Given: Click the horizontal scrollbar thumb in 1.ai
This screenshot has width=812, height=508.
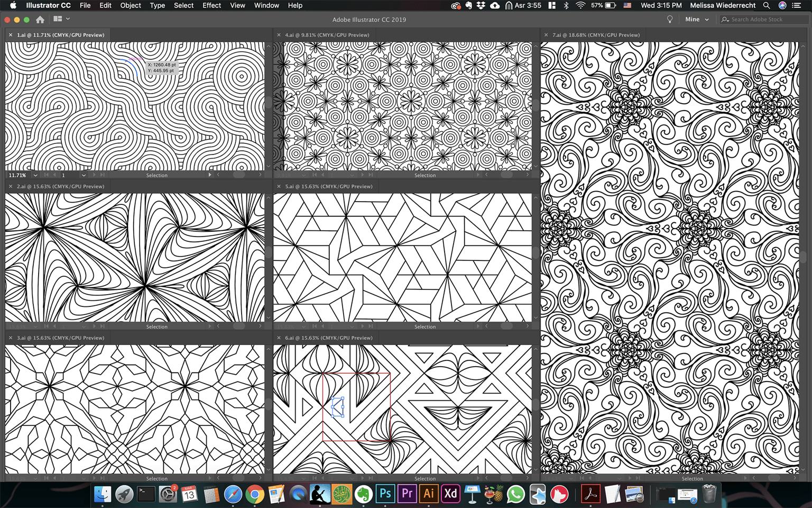Looking at the screenshot, I should pos(239,175).
